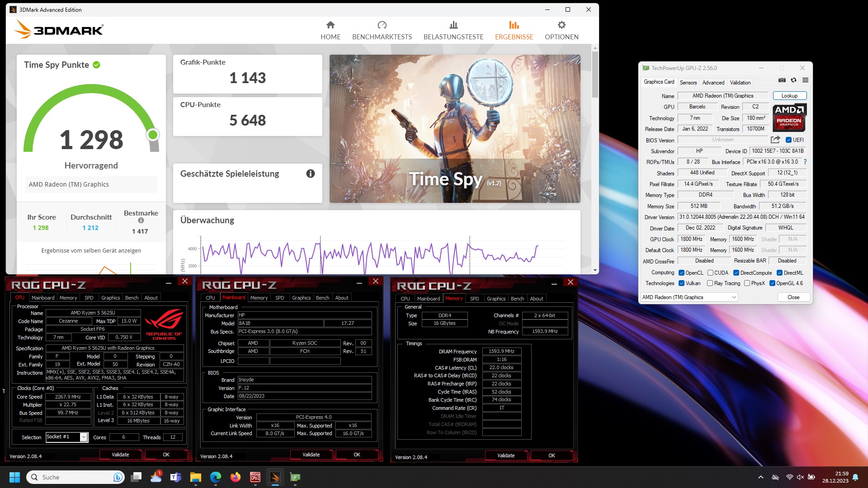The image size is (868, 488).
Task: Toggle DirectCompute checkbox in GPU-Z
Action: click(x=736, y=273)
